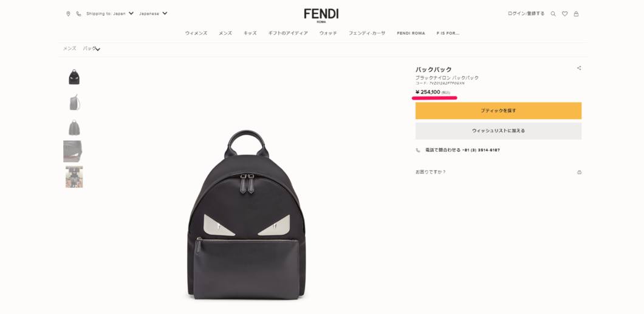644x314 pixels.
Task: Expand the Shipping to Japan dropdown
Action: point(110,13)
